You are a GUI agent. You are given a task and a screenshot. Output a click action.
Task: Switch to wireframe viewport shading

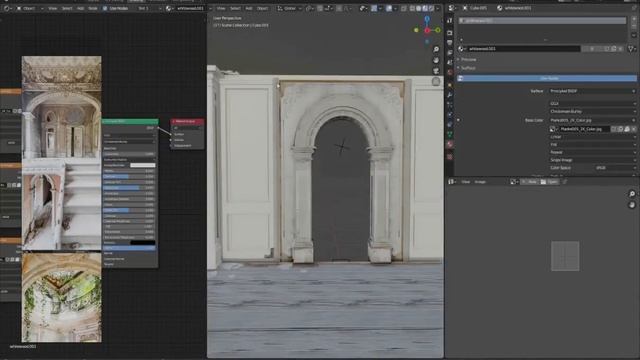coord(412,8)
